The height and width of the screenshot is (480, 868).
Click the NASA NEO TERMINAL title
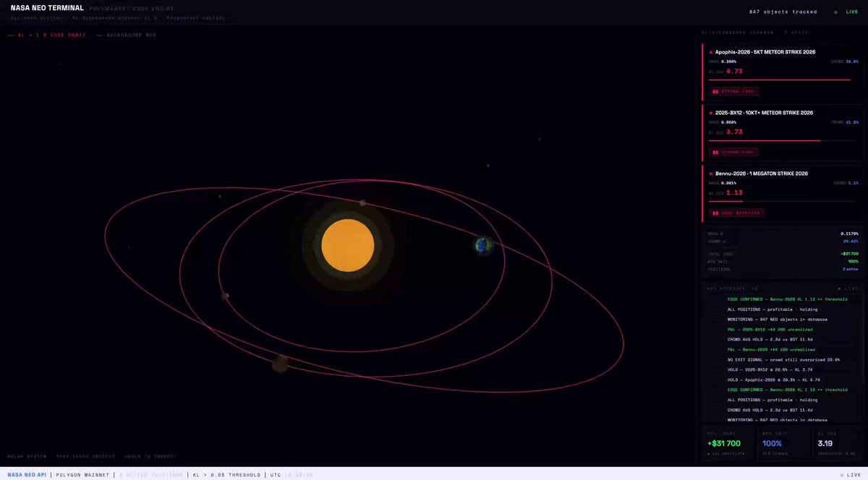click(x=47, y=7)
